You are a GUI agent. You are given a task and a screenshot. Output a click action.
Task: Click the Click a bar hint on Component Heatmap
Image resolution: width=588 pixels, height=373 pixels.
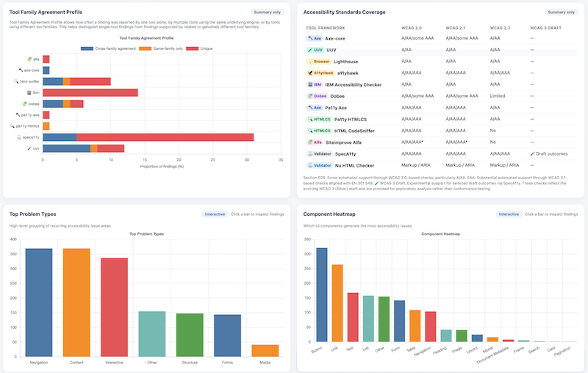point(551,214)
